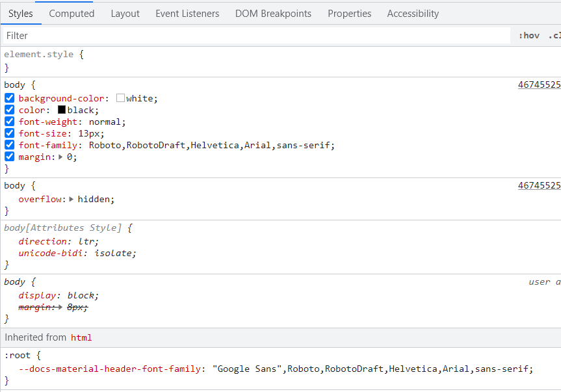This screenshot has width=561, height=392.
Task: Uncheck the color property checkbox
Action: [x=9, y=111]
